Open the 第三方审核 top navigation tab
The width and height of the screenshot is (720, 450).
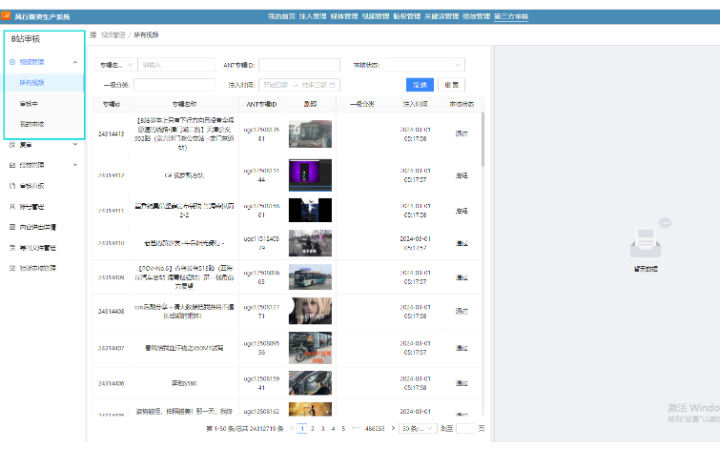[511, 17]
